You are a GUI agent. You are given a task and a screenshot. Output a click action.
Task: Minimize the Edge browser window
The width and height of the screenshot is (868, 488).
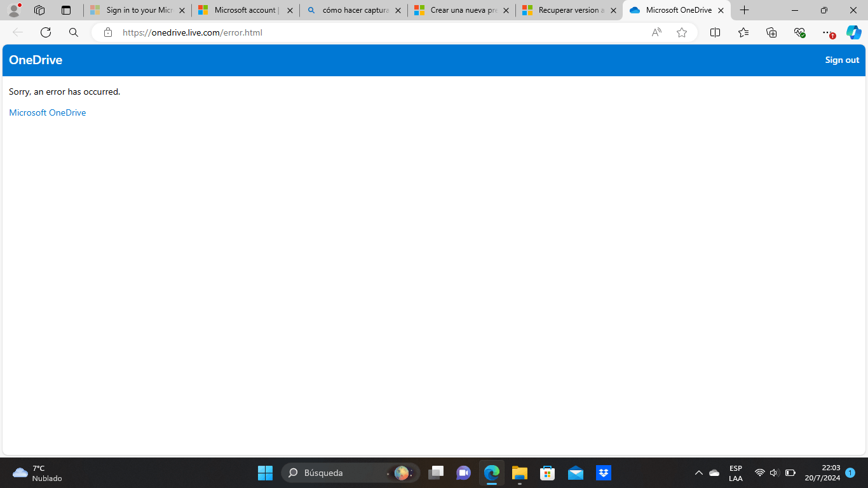click(x=795, y=10)
